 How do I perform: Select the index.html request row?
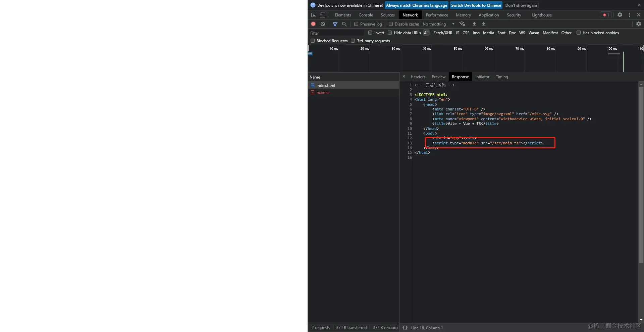click(354, 86)
